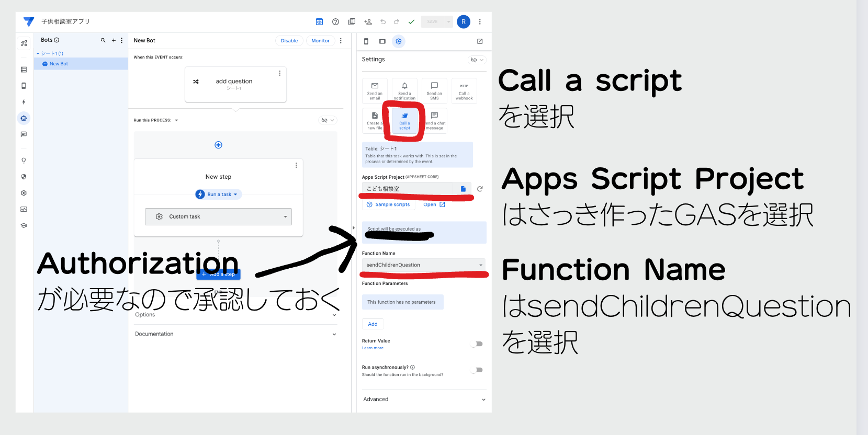Open the Function Name dropdown
The width and height of the screenshot is (868, 435).
(x=424, y=265)
